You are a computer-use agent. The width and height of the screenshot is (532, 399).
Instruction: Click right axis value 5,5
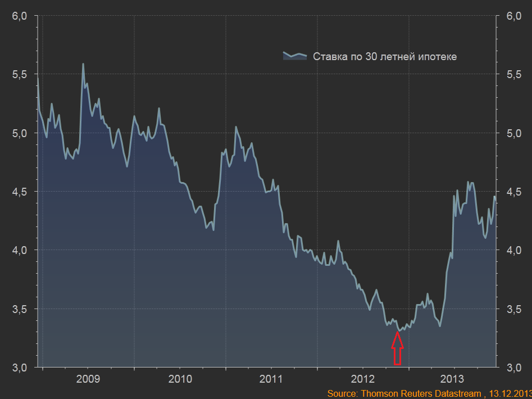pos(513,75)
